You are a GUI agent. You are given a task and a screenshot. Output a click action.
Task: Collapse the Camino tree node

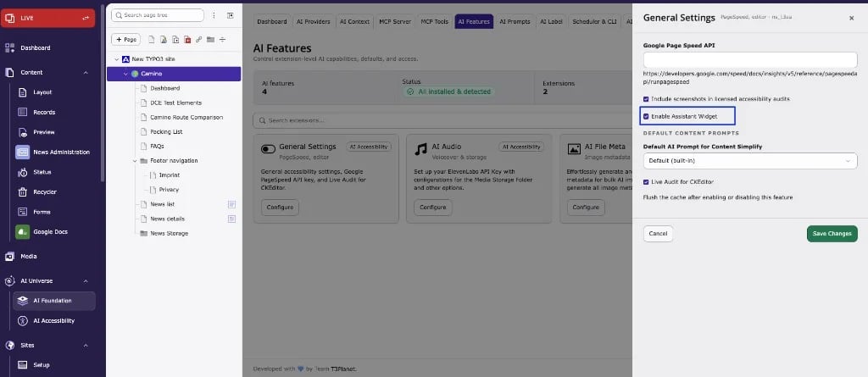(x=125, y=74)
